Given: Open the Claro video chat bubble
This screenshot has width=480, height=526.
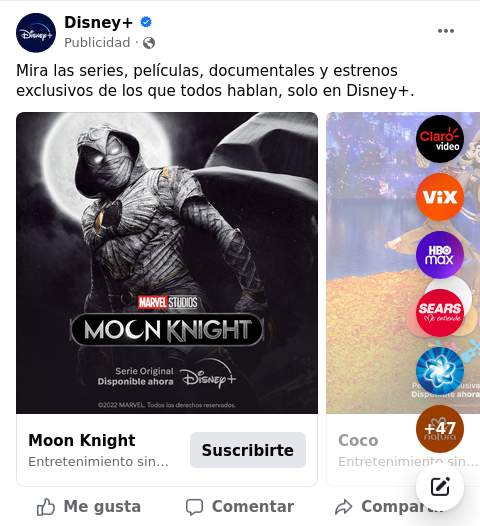Looking at the screenshot, I should point(440,139).
